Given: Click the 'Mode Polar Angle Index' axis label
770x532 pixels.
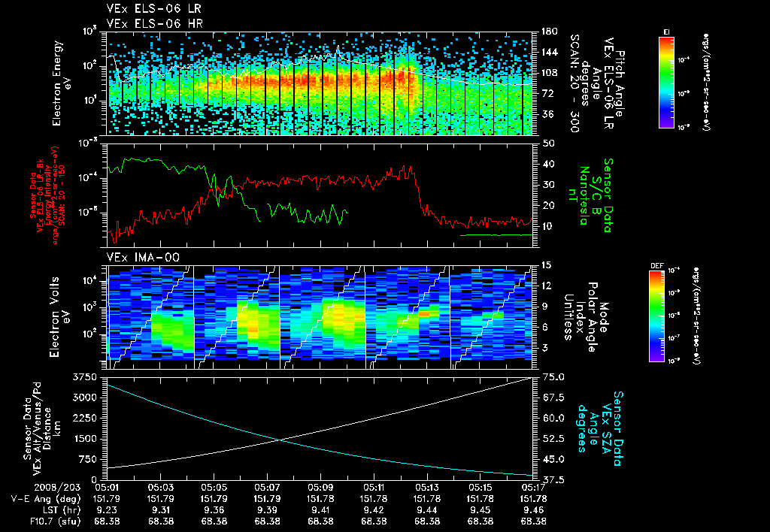Looking at the screenshot, I should (x=586, y=317).
